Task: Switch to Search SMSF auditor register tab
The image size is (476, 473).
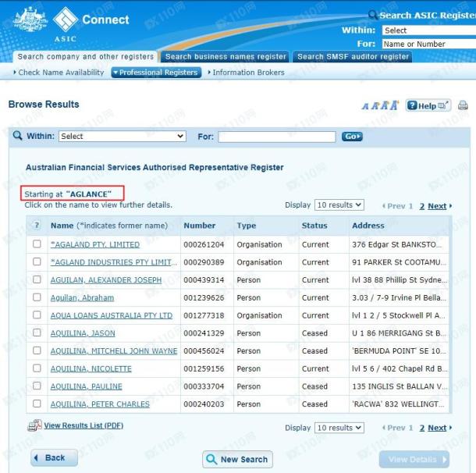Action: pos(353,57)
